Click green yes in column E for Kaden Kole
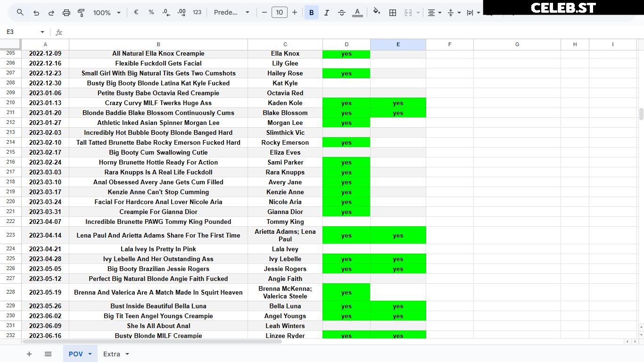 (398, 103)
